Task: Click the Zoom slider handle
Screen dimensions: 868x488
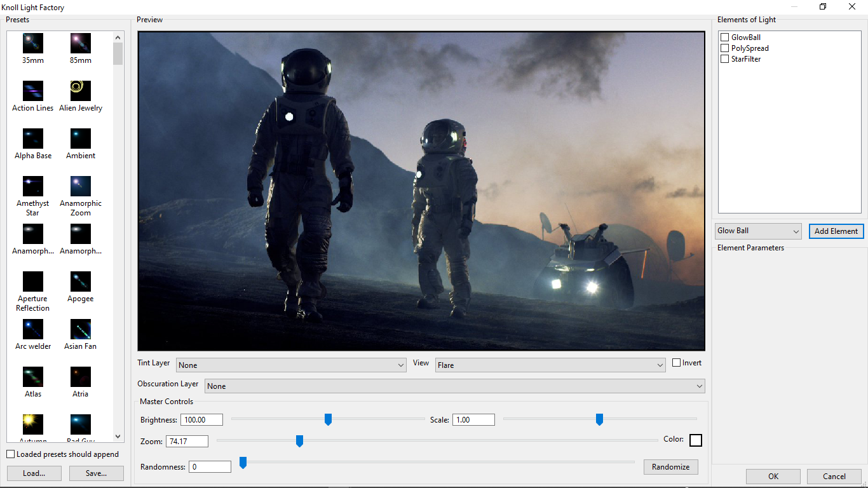Action: 299,441
